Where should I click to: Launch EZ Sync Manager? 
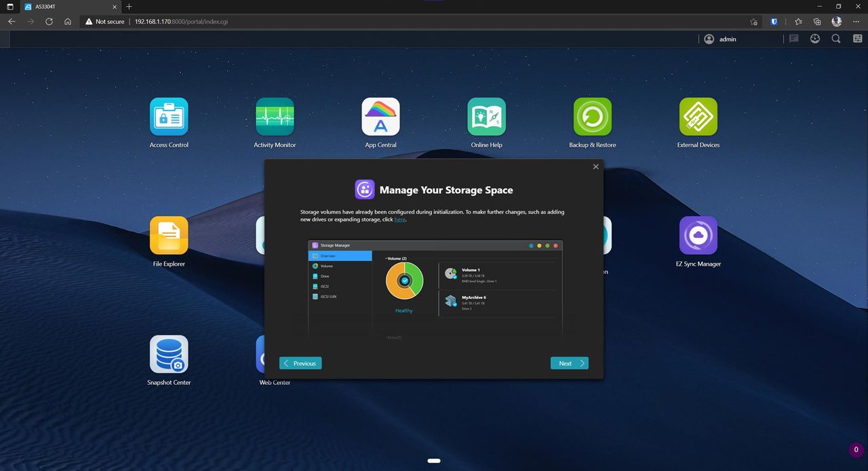click(x=698, y=235)
